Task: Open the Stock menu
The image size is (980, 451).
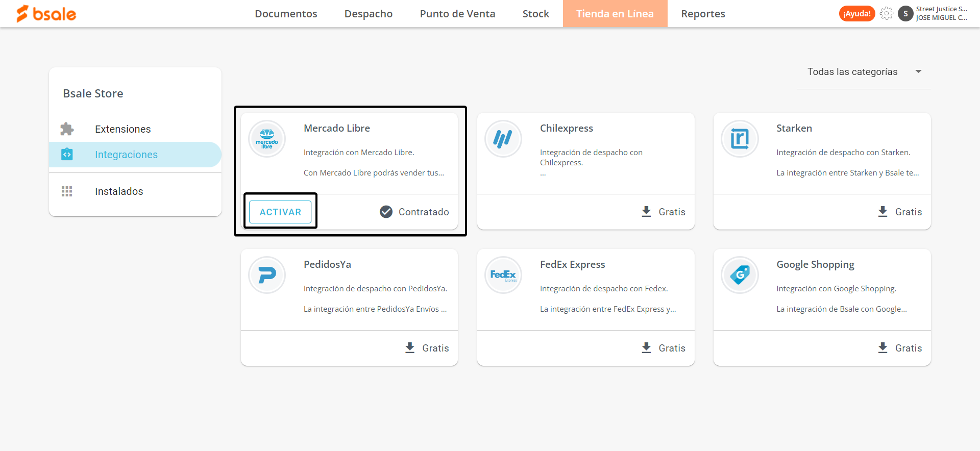Action: pos(535,14)
